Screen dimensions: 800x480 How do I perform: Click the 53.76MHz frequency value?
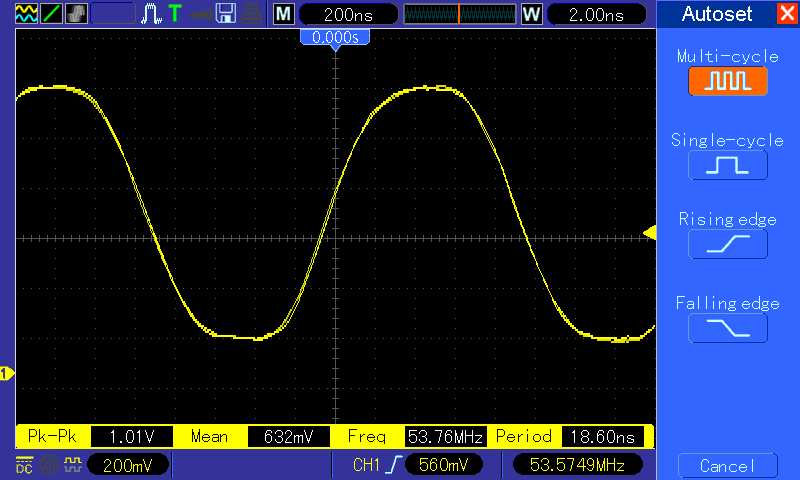pos(445,437)
